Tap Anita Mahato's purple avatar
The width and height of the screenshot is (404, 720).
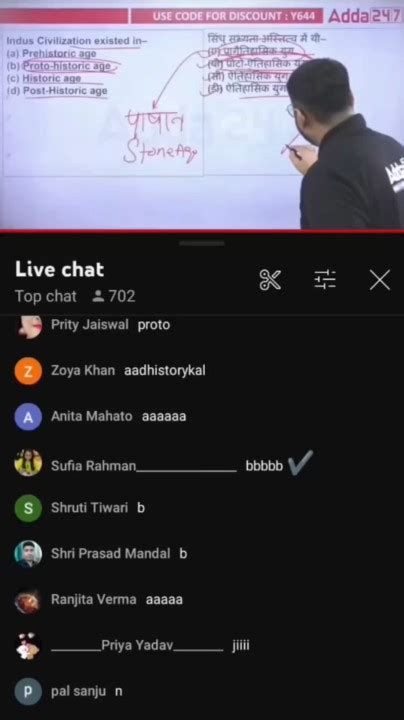[x=28, y=416]
